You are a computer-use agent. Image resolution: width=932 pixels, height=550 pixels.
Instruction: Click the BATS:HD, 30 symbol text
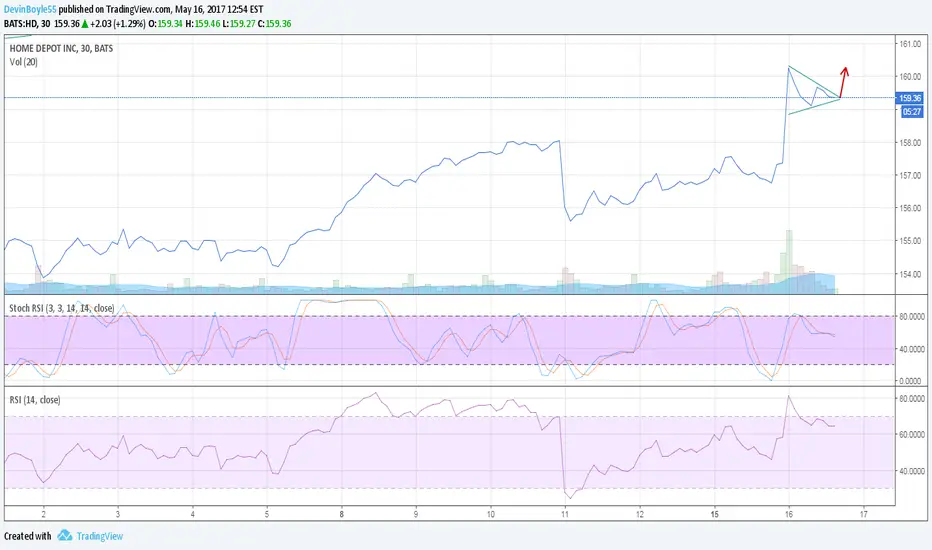tap(27, 24)
